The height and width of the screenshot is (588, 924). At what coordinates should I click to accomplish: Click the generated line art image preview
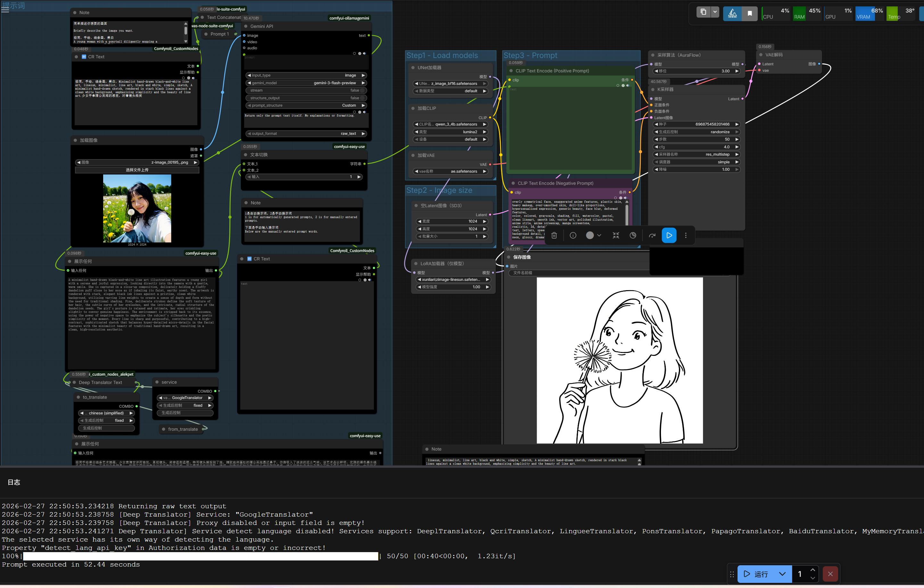point(619,361)
